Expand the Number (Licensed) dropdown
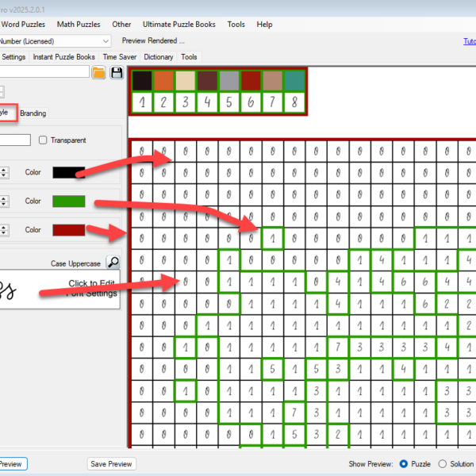This screenshot has height=476, width=476. point(106,40)
